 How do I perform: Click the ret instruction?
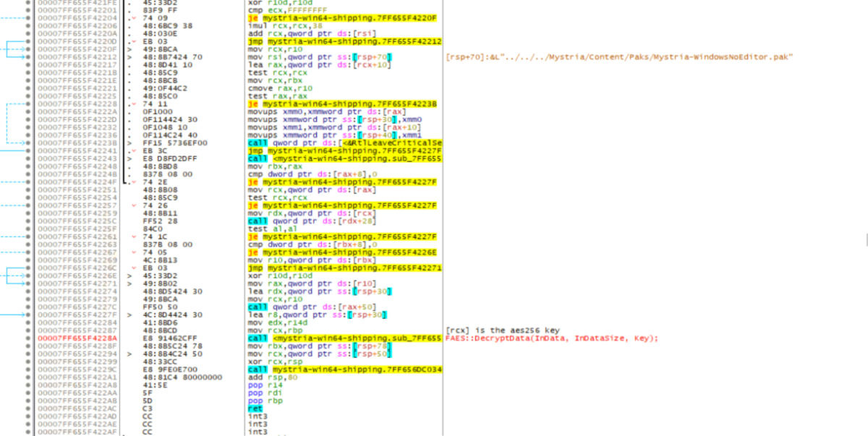coord(255,408)
